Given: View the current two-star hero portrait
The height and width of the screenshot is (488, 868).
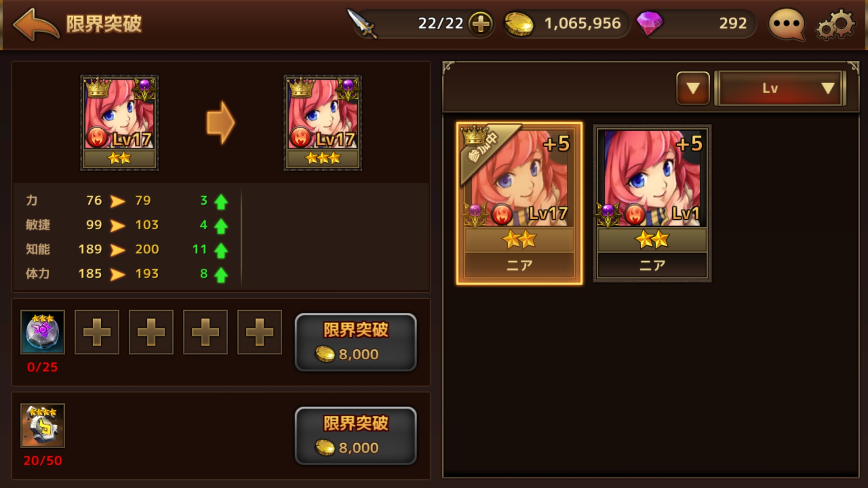Looking at the screenshot, I should pos(119,122).
